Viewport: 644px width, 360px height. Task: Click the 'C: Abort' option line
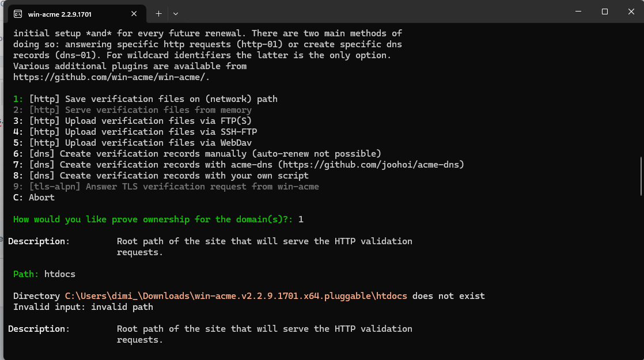[33, 198]
